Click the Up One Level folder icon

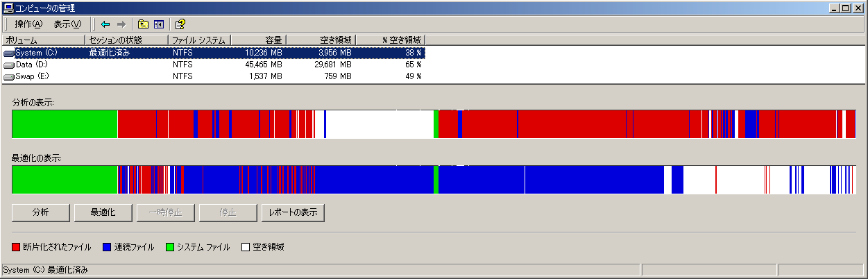pos(143,24)
